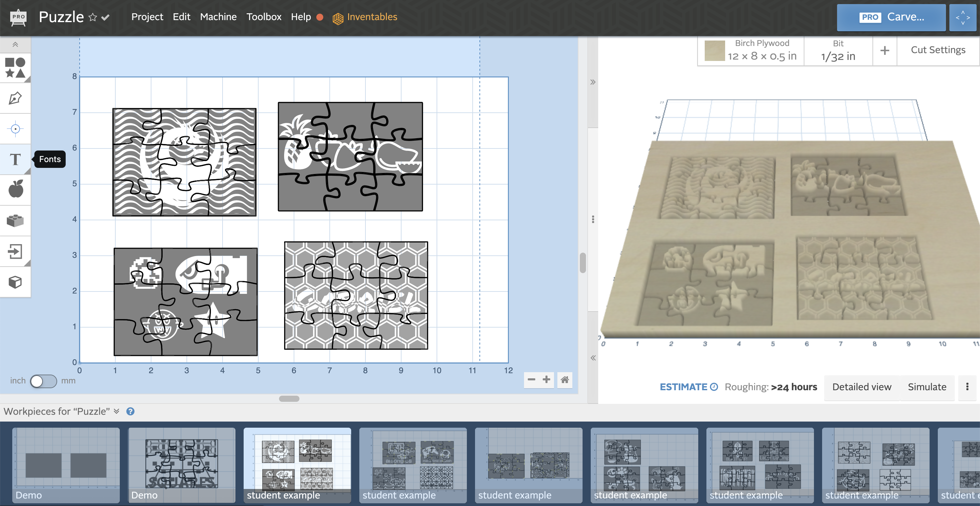Image resolution: width=980 pixels, height=506 pixels.
Task: Zoom in the canvas with plus
Action: pos(546,380)
